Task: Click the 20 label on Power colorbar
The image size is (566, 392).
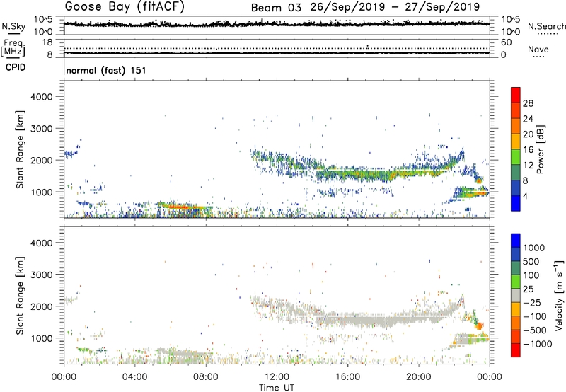Action: click(528, 134)
